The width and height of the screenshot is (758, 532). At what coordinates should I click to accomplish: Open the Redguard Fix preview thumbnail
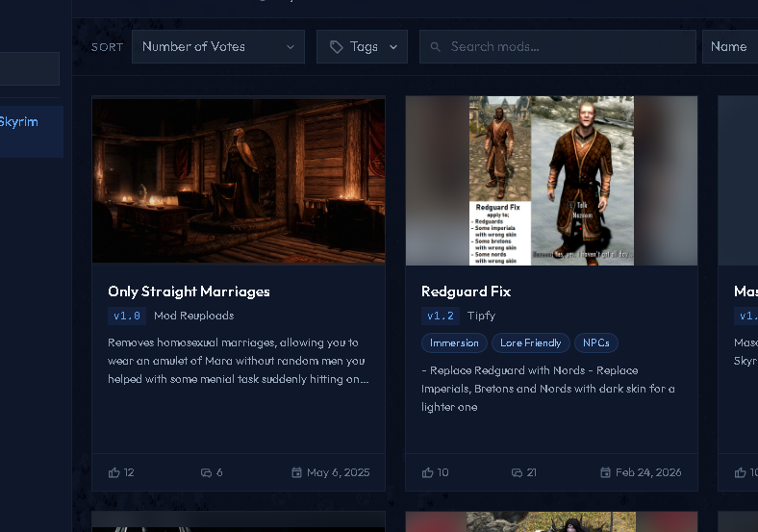[551, 181]
